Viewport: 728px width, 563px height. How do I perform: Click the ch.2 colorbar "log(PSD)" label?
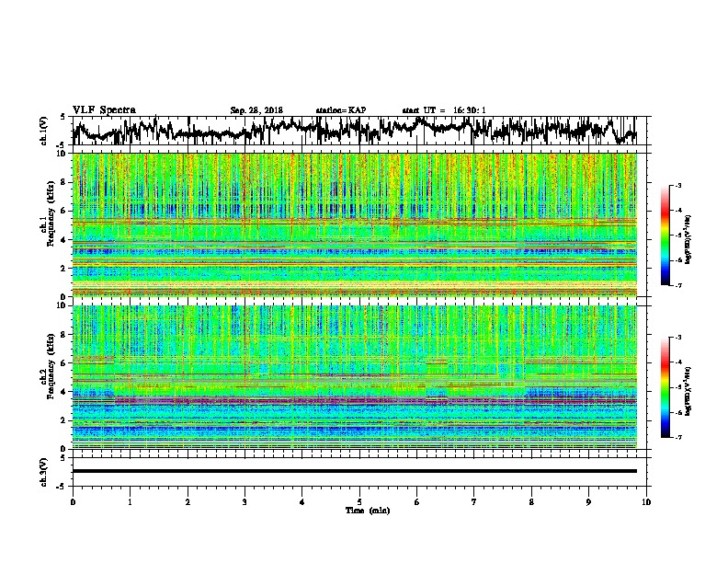[688, 391]
